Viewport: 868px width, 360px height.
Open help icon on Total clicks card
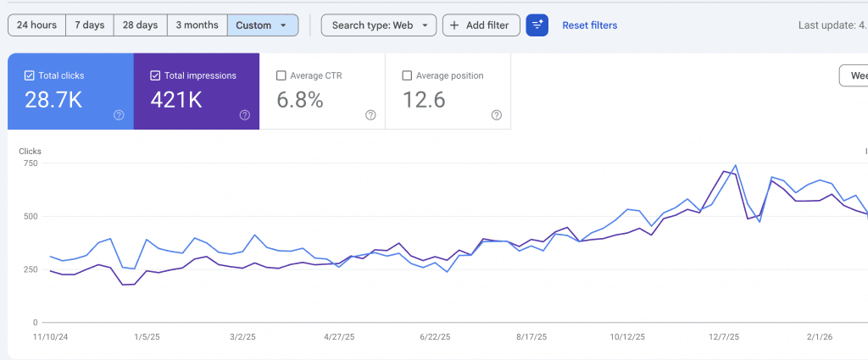pos(120,115)
